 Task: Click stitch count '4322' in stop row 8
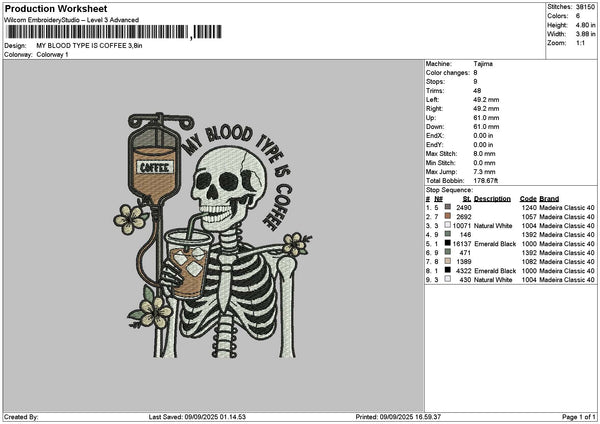point(464,271)
